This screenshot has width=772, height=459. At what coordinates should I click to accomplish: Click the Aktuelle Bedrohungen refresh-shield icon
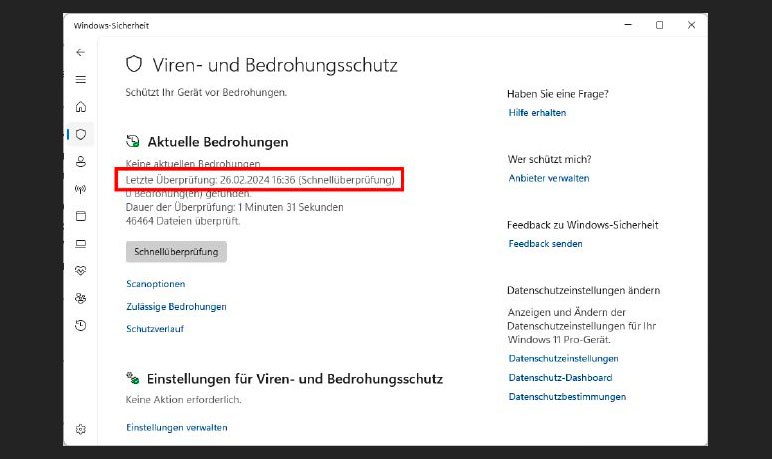pos(132,141)
